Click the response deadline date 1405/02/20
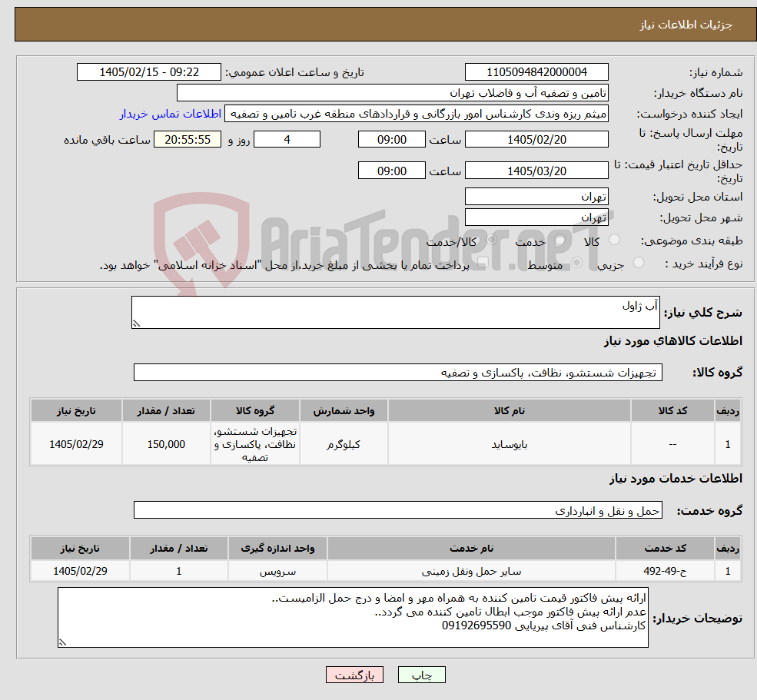Screen dimensions: 757x700 click(x=536, y=140)
